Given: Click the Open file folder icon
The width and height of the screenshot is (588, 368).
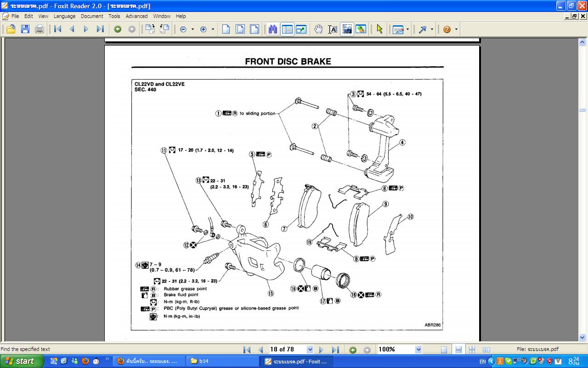Looking at the screenshot, I should coord(11,29).
